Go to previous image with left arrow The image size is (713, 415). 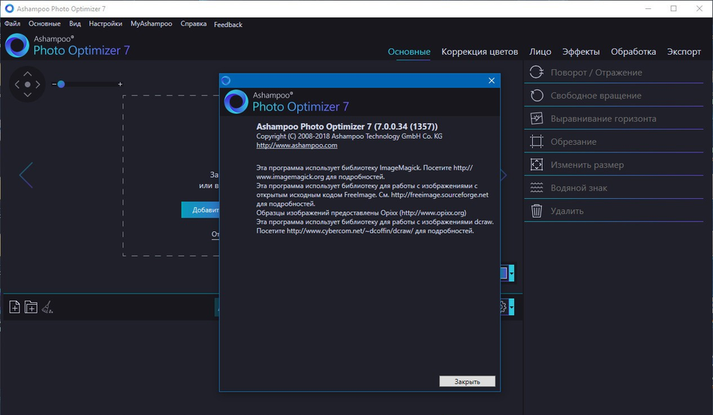click(26, 175)
